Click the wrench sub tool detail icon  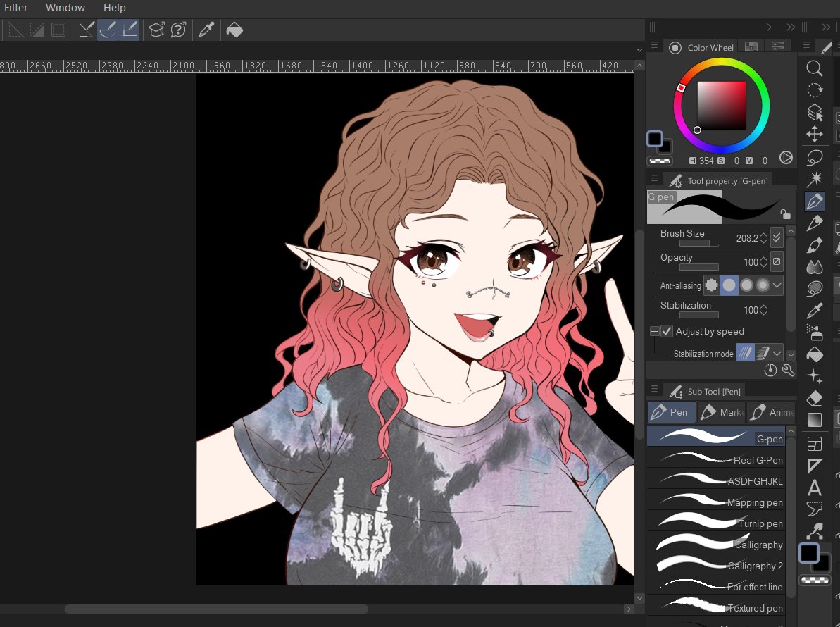click(x=787, y=371)
